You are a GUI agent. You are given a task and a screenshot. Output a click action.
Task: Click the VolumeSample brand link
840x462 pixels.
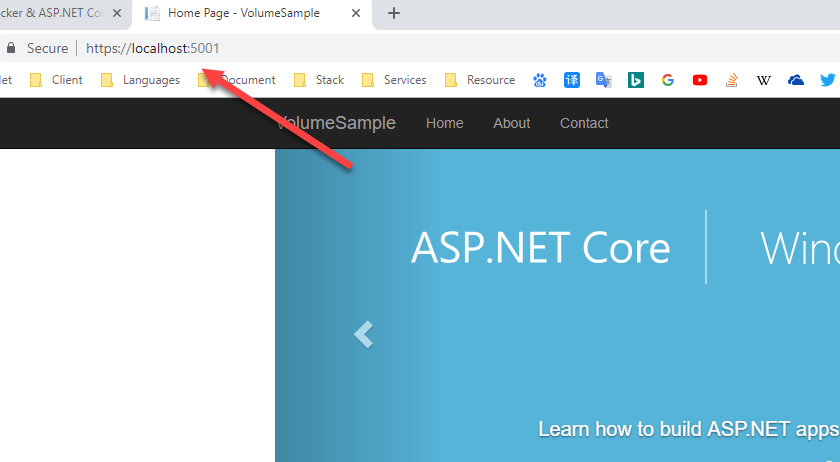click(x=336, y=123)
